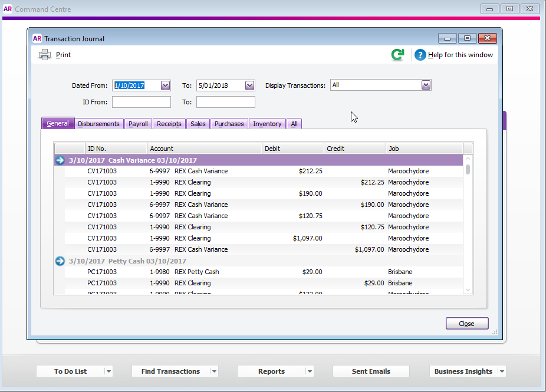546x392 pixels.
Task: Expand the Reports dropdown arrow
Action: (310, 371)
